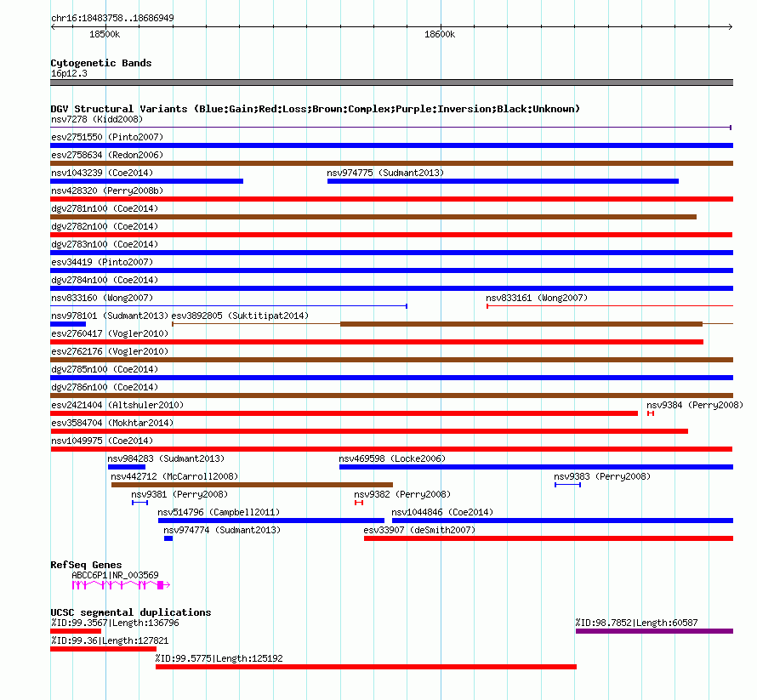757x700 pixels.
Task: Select the RefSeq Genes track title
Action: tap(86, 565)
